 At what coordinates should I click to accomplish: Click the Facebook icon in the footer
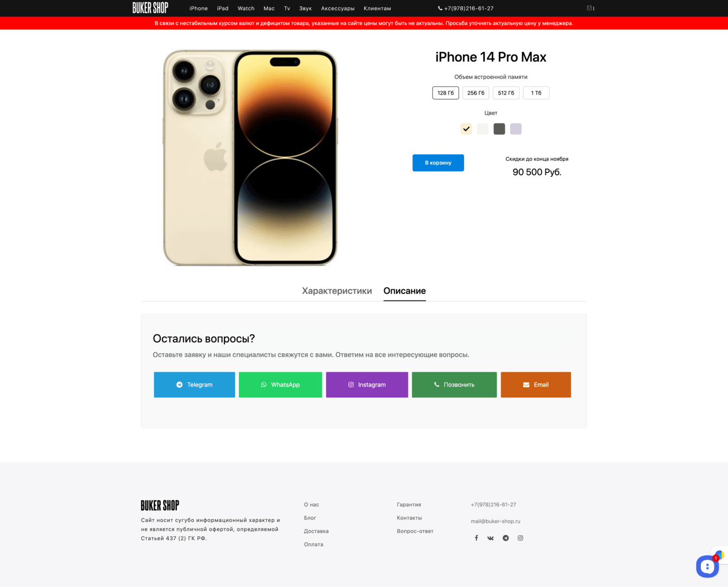476,538
